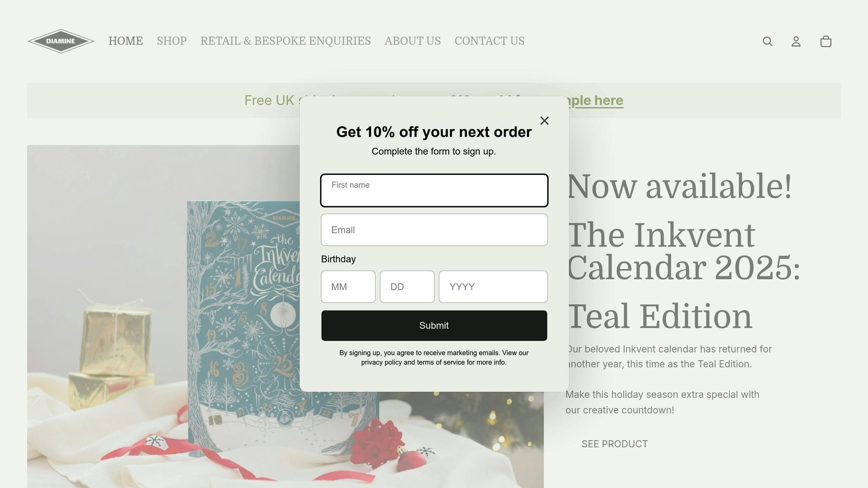Screen dimensions: 868x488
Task: Follow the underlined 'here' banner link
Action: (609, 100)
